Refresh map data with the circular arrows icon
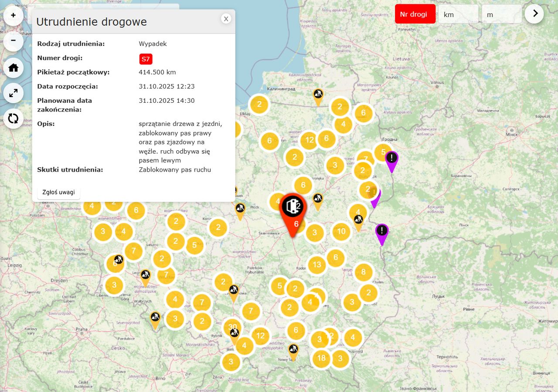Screen dimensions: 558x392 (13, 118)
